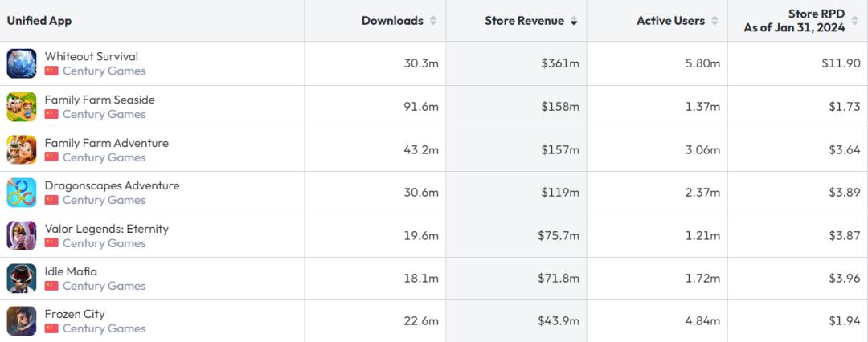The image size is (868, 342).
Task: Select the Frozen City app icon
Action: [x=22, y=321]
